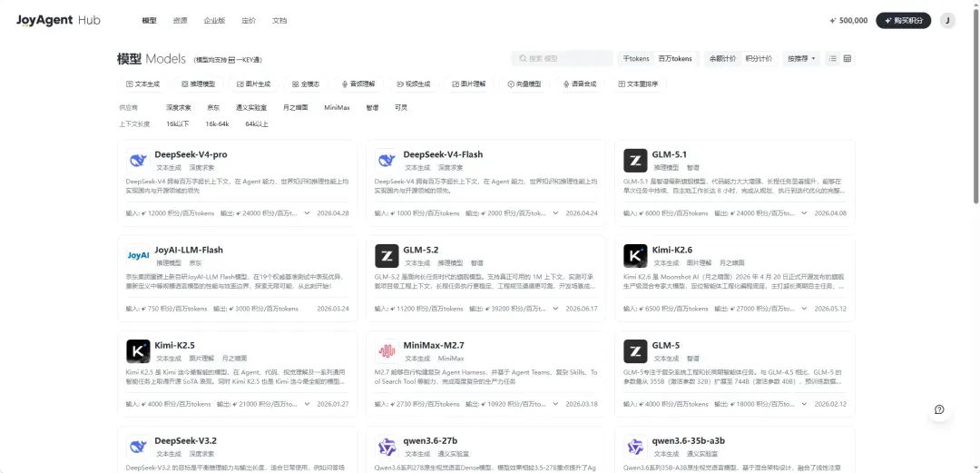980x473 pixels.
Task: Click the MiniMax-M2.7 waveform logo
Action: [x=387, y=351]
